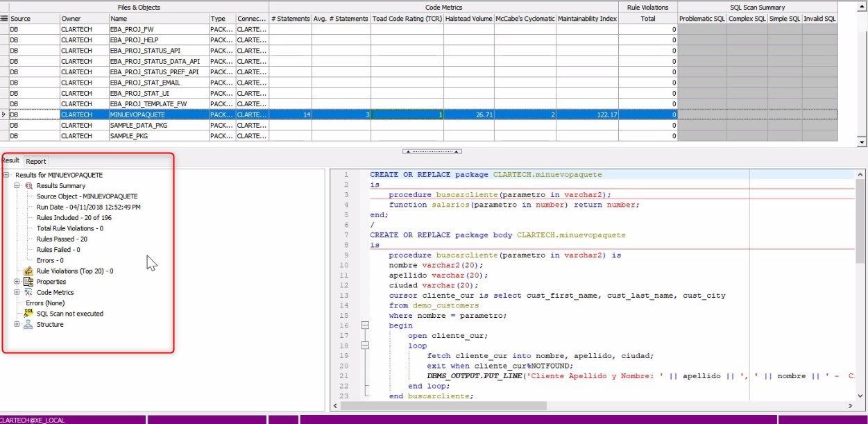Sort by the Type column header
Screen dimensions: 868x424
222,19
